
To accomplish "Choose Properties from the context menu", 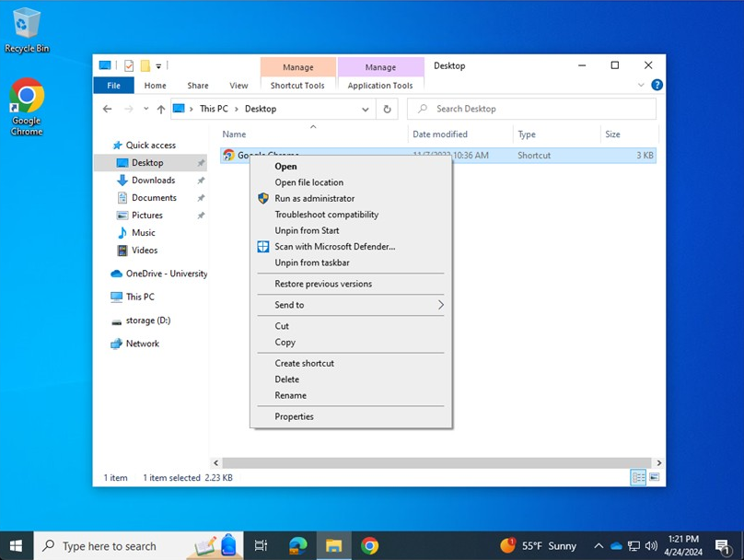I will [x=351, y=416].
